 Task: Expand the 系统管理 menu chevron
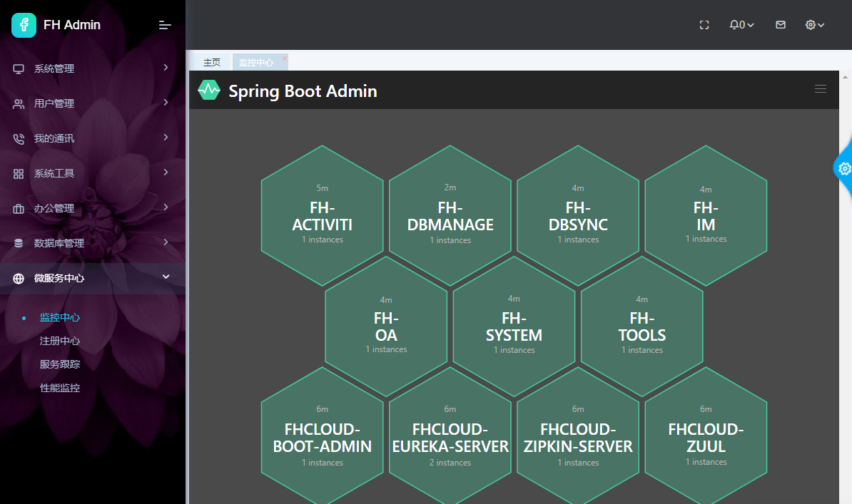pos(166,67)
